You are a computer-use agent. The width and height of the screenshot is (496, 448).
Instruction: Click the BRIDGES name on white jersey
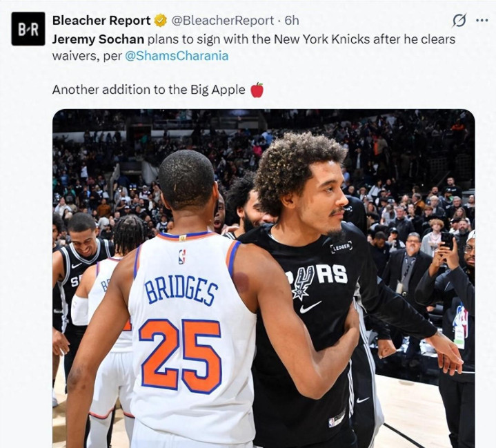[181, 291]
